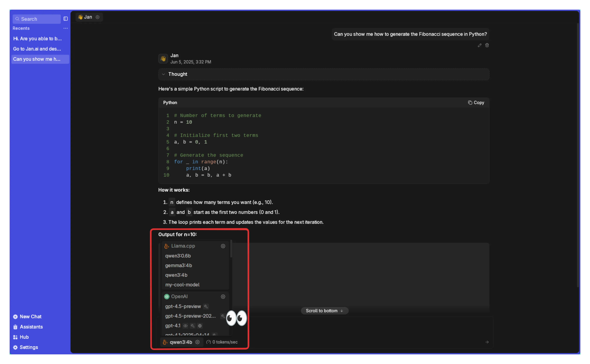The height and width of the screenshot is (364, 590).
Task: Click the pencil icon to edit the message
Action: click(479, 45)
